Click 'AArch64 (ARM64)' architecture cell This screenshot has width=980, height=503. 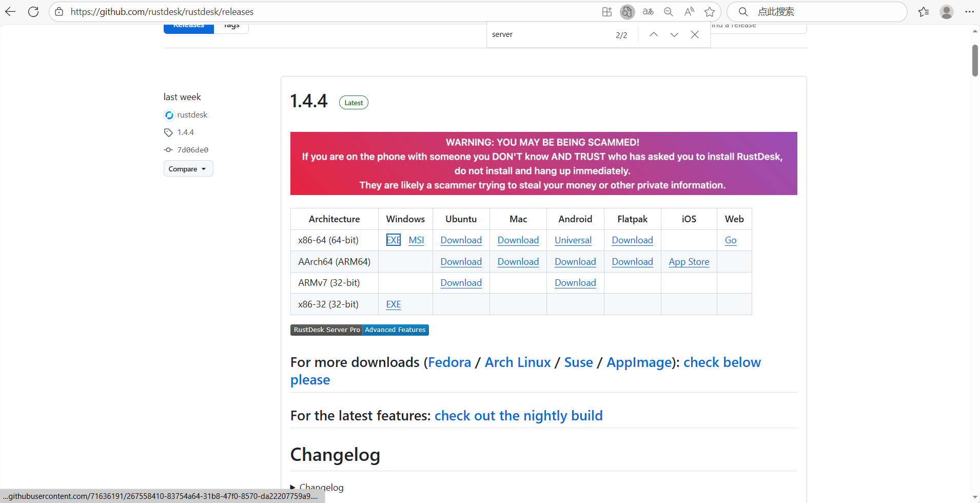(335, 262)
